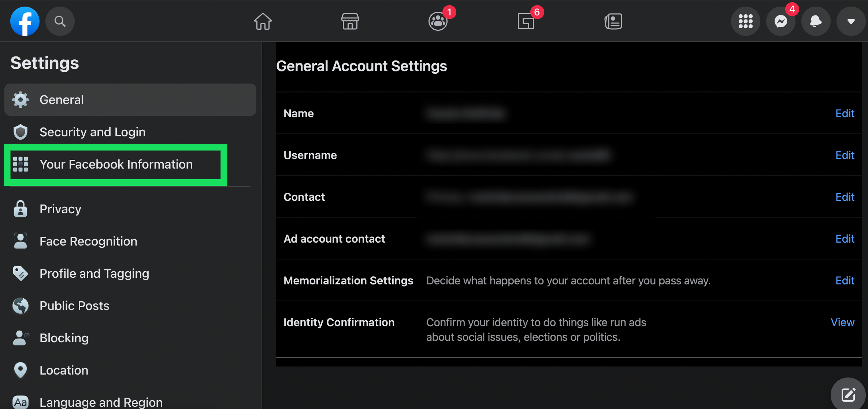Open the News icon in top bar
868x409 pixels.
coord(613,21)
